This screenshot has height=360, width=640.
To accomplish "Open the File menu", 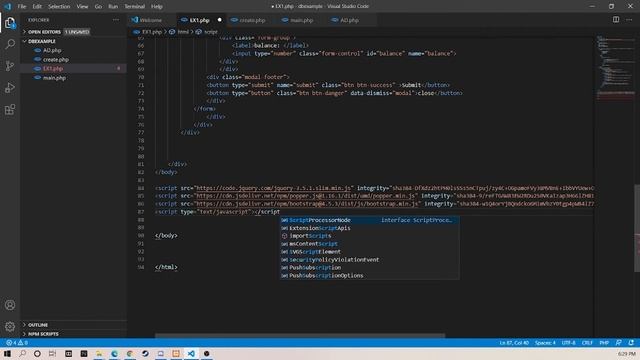I will coord(22,7).
